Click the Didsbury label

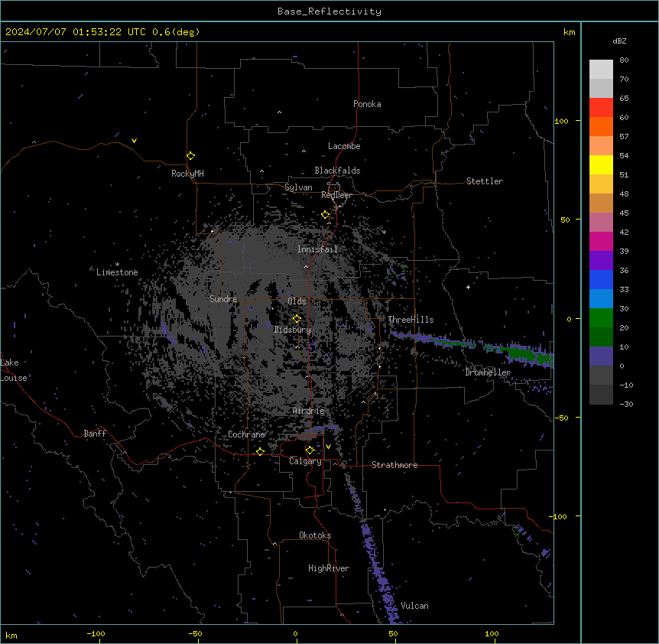click(293, 330)
